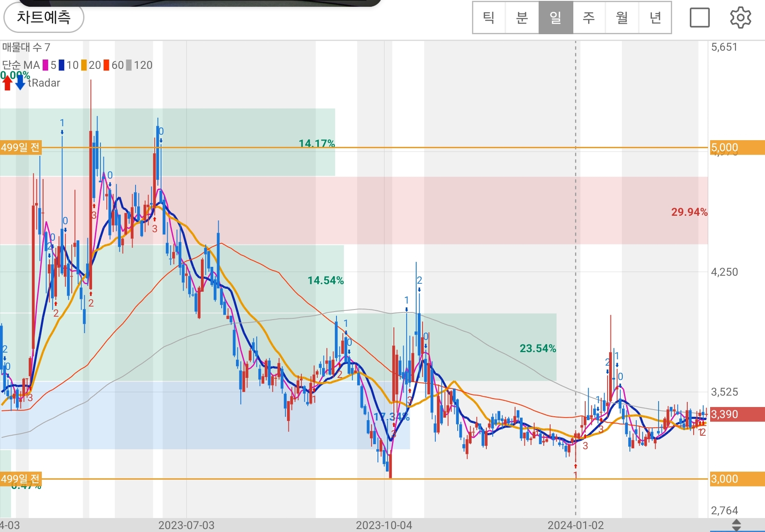The width and height of the screenshot is (765, 532).
Task: Click the magenta MA 5 color swatch
Action: [x=45, y=65]
